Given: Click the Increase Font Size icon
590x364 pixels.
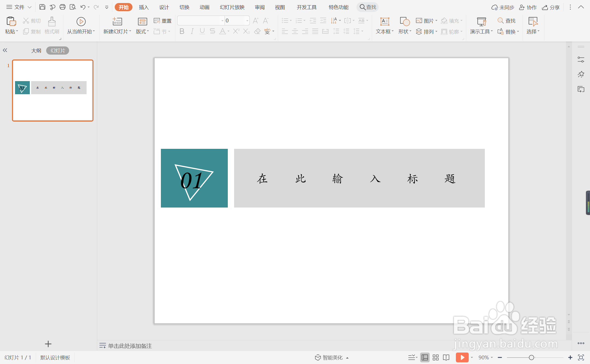Looking at the screenshot, I should pyautogui.click(x=256, y=20).
